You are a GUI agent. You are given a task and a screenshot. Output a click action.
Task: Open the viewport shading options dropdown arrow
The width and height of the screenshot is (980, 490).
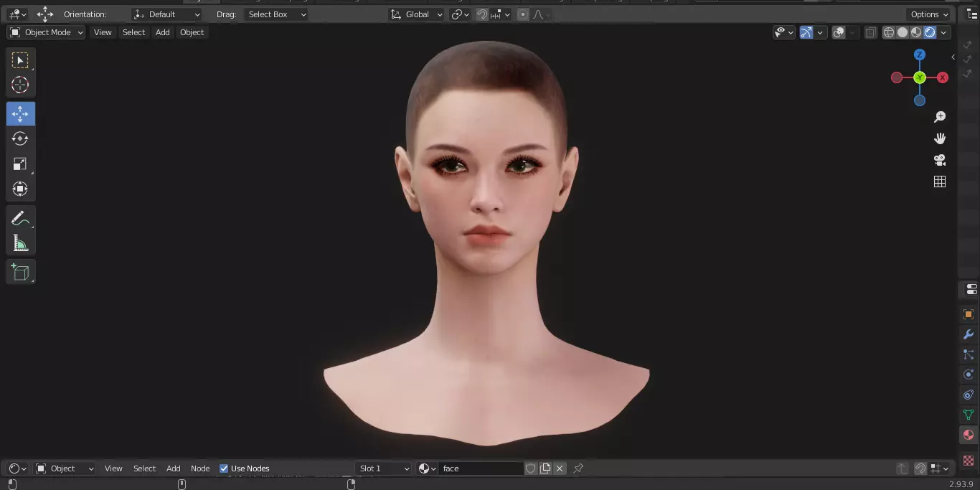point(944,32)
